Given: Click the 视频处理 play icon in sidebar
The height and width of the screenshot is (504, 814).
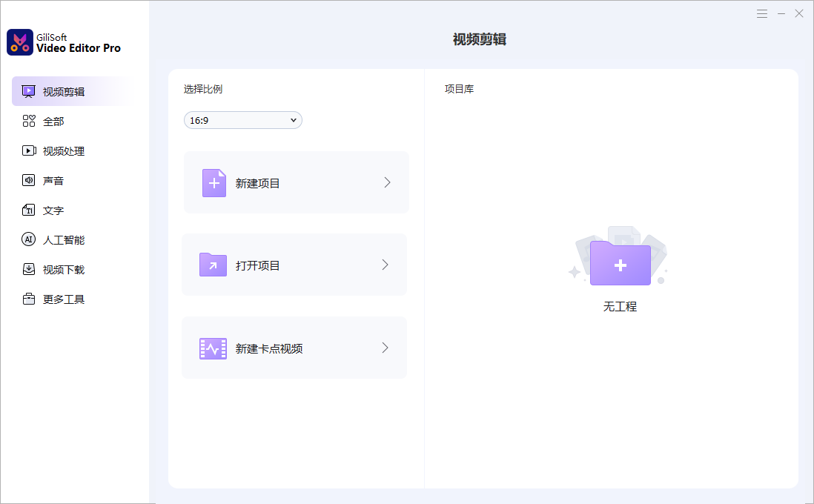Looking at the screenshot, I should click(x=29, y=151).
